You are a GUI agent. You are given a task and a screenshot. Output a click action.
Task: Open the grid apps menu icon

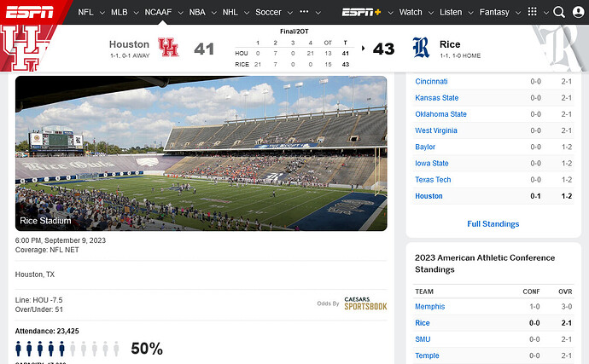(533, 12)
